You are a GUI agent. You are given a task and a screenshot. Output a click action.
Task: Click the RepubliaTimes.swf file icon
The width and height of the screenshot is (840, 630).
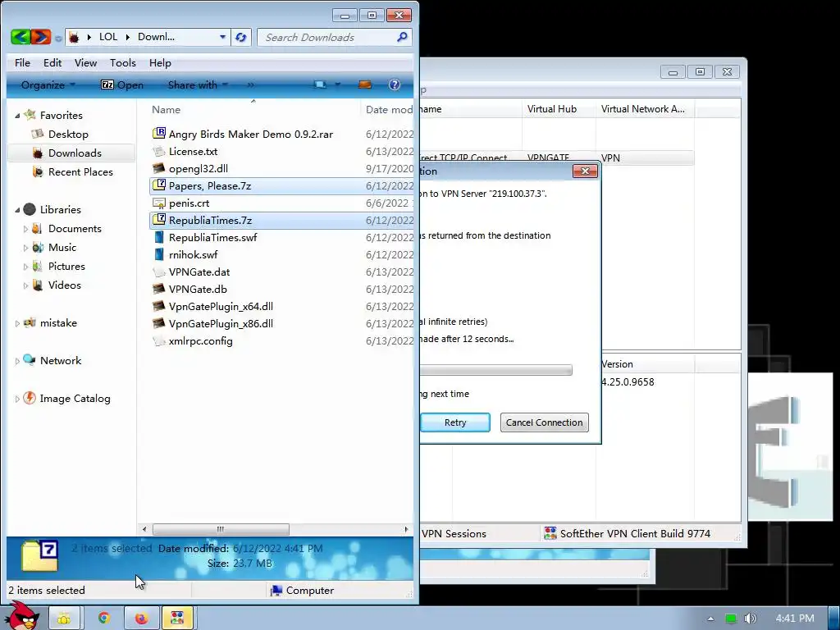click(159, 237)
